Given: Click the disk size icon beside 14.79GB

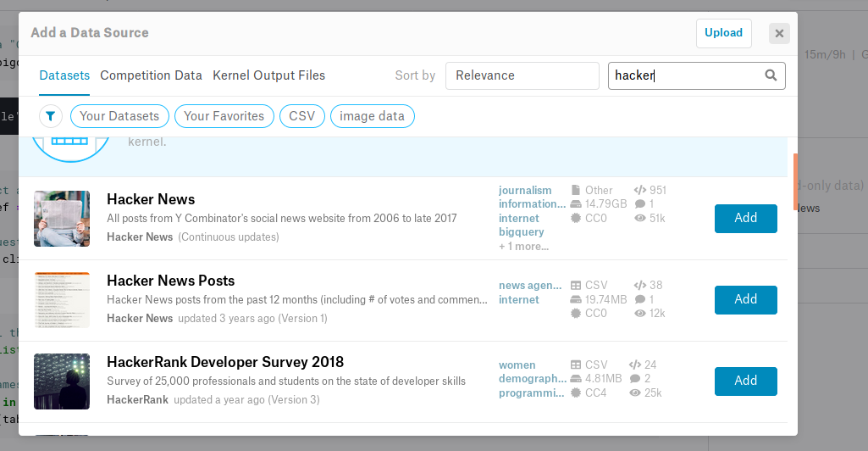Looking at the screenshot, I should 576,204.
